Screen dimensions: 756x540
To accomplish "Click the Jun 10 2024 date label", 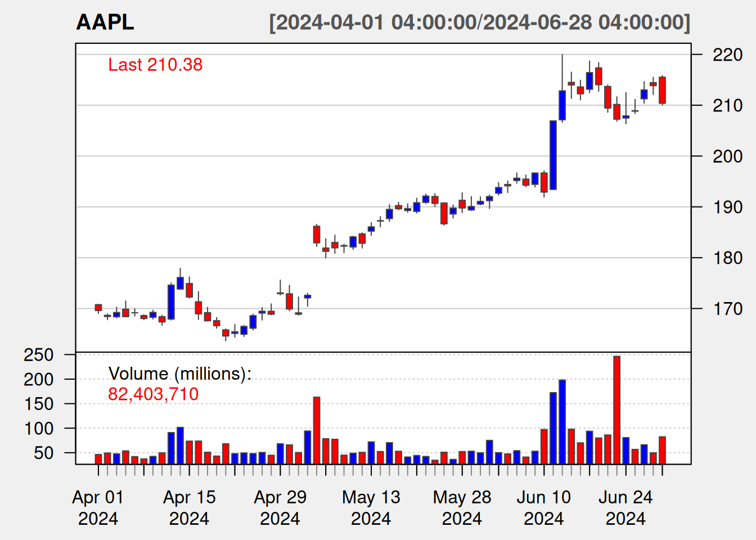I will (x=543, y=507).
